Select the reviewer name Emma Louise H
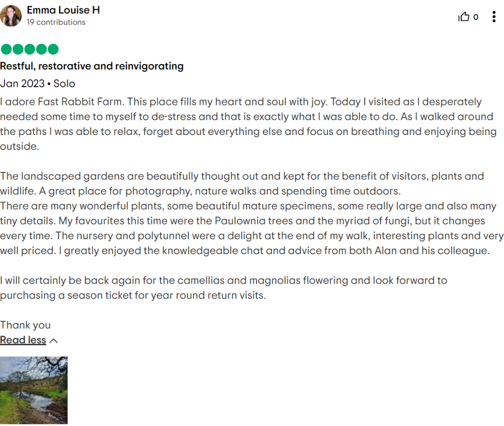This screenshot has width=504, height=426. (64, 10)
